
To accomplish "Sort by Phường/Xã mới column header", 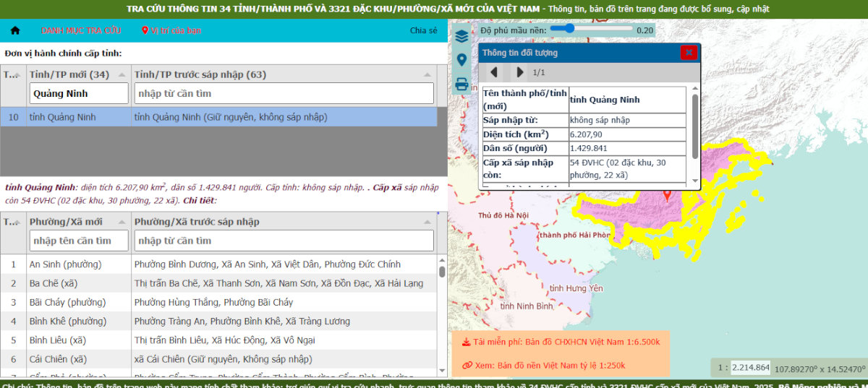I will click(x=66, y=221).
